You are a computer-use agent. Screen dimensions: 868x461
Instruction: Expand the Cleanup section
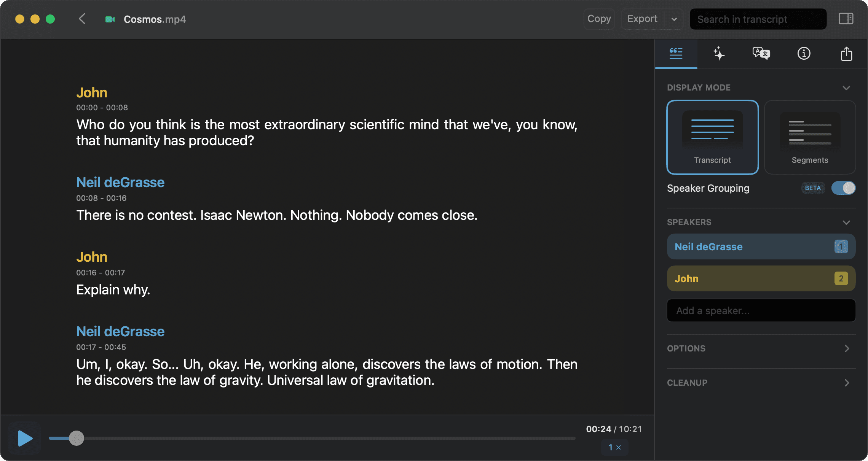(761, 383)
